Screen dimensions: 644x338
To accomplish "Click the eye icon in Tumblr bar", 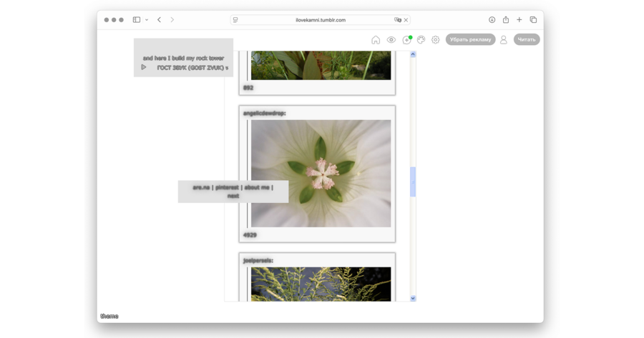I will (391, 40).
